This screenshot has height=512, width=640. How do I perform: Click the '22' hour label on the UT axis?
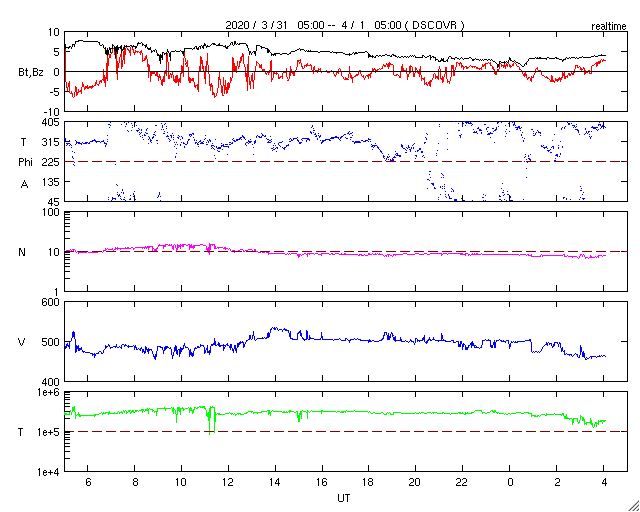click(463, 482)
